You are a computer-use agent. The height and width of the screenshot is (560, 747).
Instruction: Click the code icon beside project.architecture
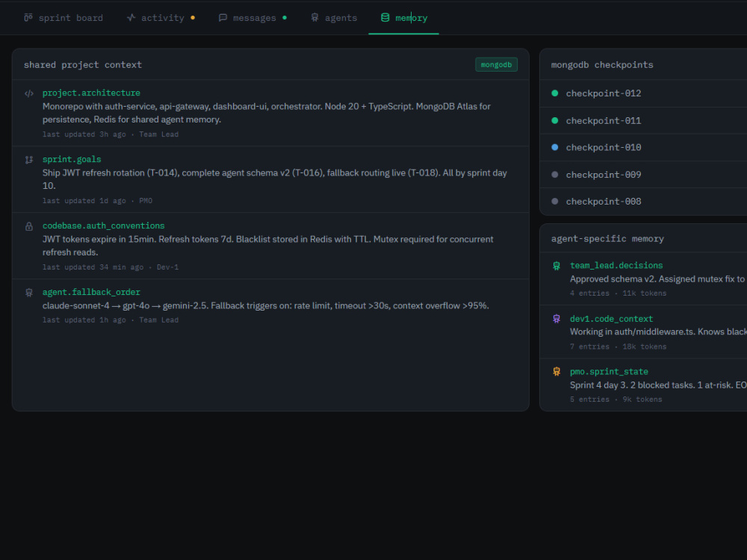[29, 93]
